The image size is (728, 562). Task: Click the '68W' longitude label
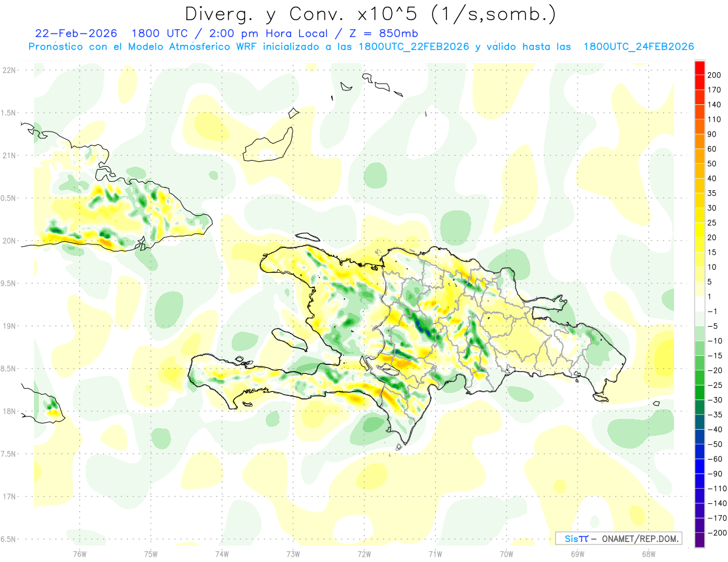(648, 554)
